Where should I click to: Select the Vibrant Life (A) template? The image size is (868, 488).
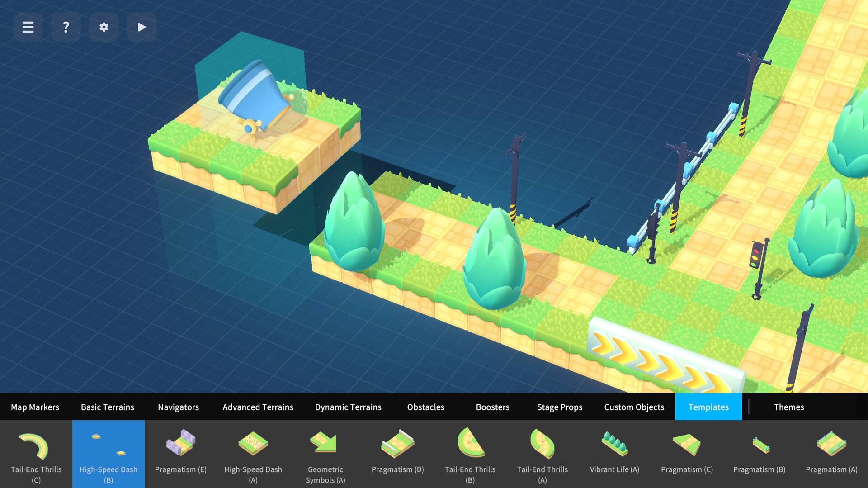615,454
